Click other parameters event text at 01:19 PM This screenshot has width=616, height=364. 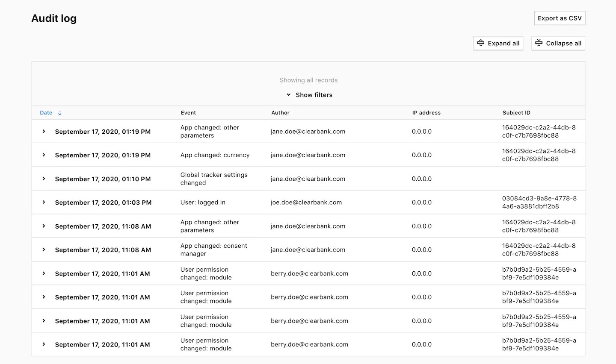point(210,131)
